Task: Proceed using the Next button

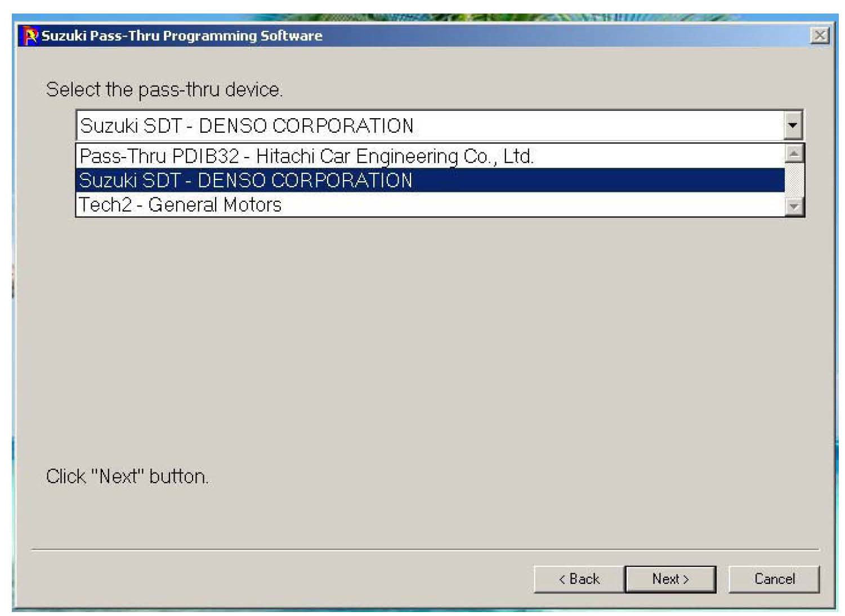Action: (x=670, y=579)
